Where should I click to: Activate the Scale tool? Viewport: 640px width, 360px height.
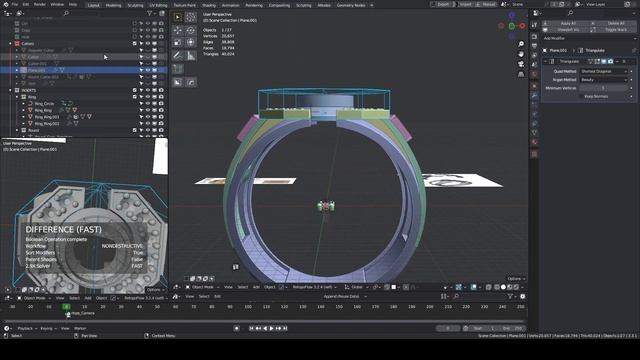[178, 42]
